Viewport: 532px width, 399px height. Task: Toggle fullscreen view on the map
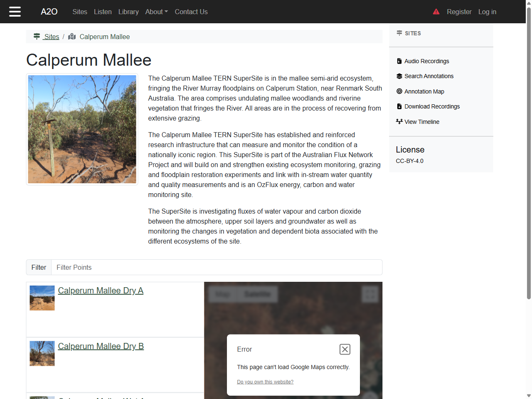(x=370, y=295)
